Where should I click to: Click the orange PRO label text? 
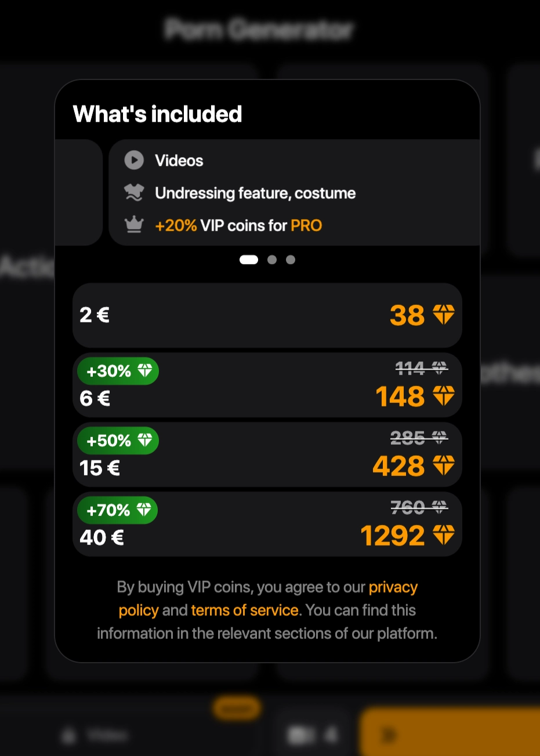[306, 225]
